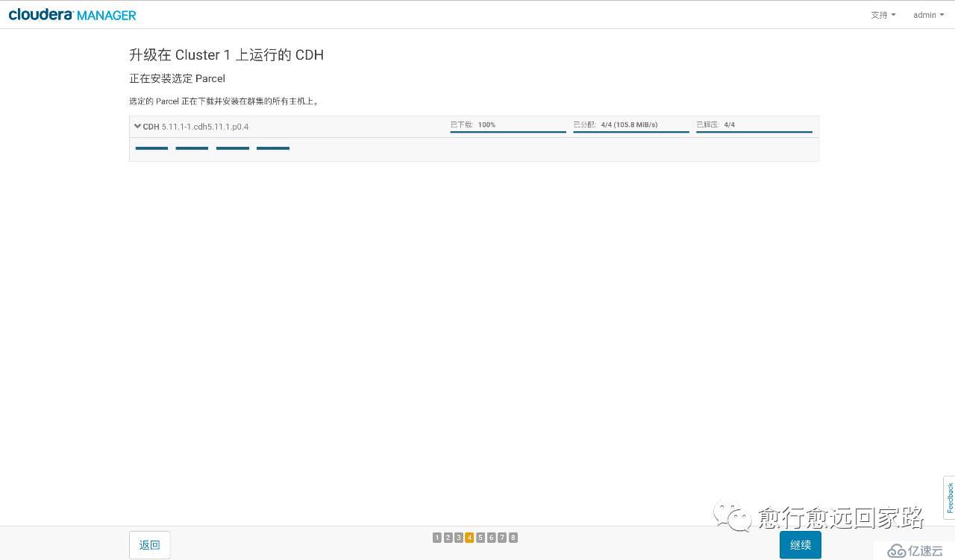This screenshot has width=955, height=560.
Task: Click the CDH 5.11.1-1.cdh5.11.1.p0.4 parcel name
Action: tap(195, 127)
